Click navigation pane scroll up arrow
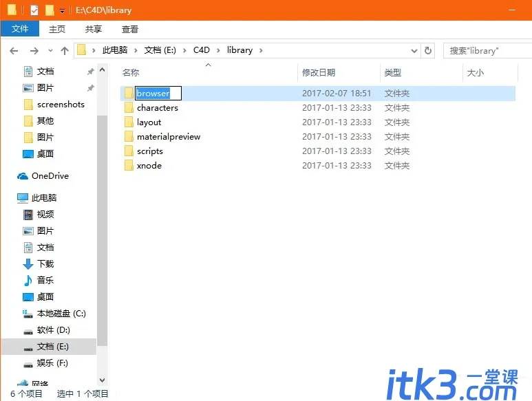 click(102, 70)
